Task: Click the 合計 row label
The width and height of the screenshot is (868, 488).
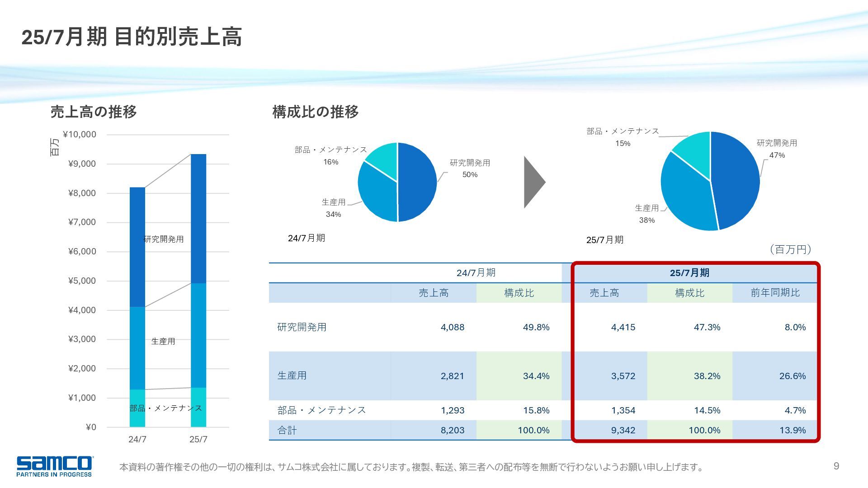Action: click(287, 430)
